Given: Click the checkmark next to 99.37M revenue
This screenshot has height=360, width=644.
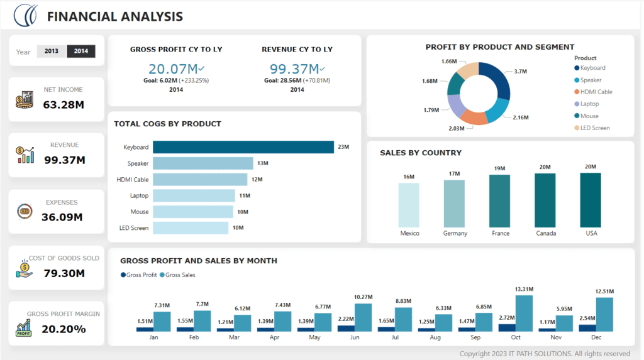Looking at the screenshot, I should tap(322, 68).
